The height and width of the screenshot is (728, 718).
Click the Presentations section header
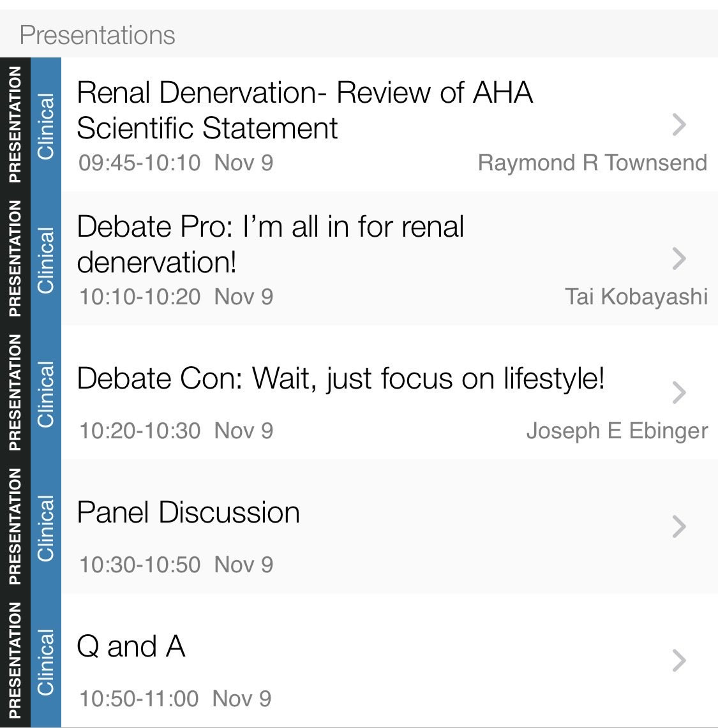point(98,35)
